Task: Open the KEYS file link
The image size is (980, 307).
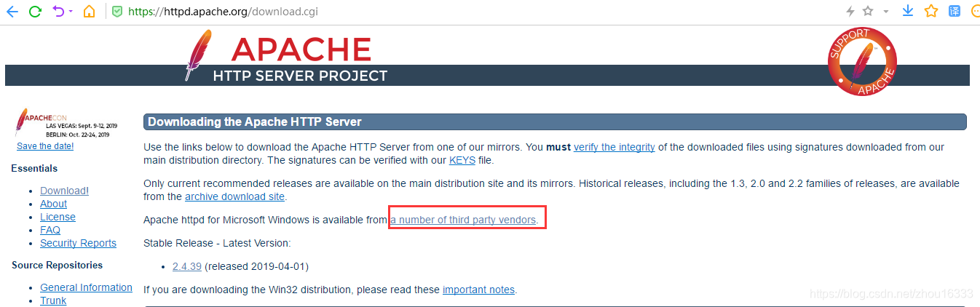Action: pos(462,160)
